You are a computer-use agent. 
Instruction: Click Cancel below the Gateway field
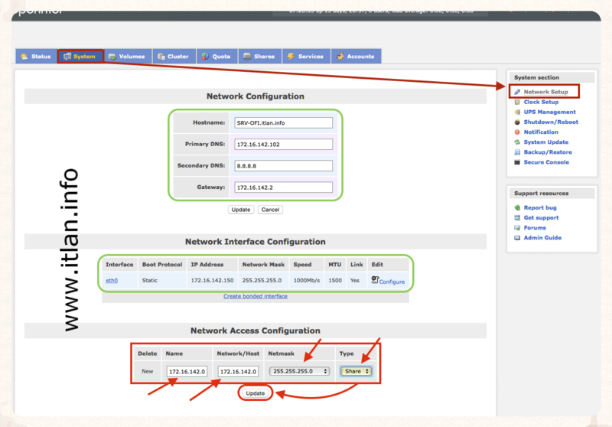[x=270, y=210]
